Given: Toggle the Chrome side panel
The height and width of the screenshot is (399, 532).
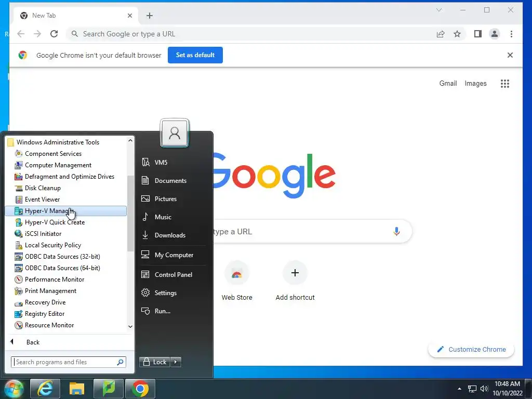Looking at the screenshot, I should point(478,34).
